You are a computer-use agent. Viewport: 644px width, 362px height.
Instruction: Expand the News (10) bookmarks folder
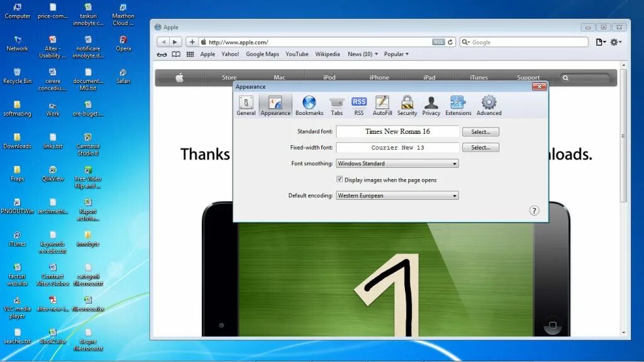[363, 54]
